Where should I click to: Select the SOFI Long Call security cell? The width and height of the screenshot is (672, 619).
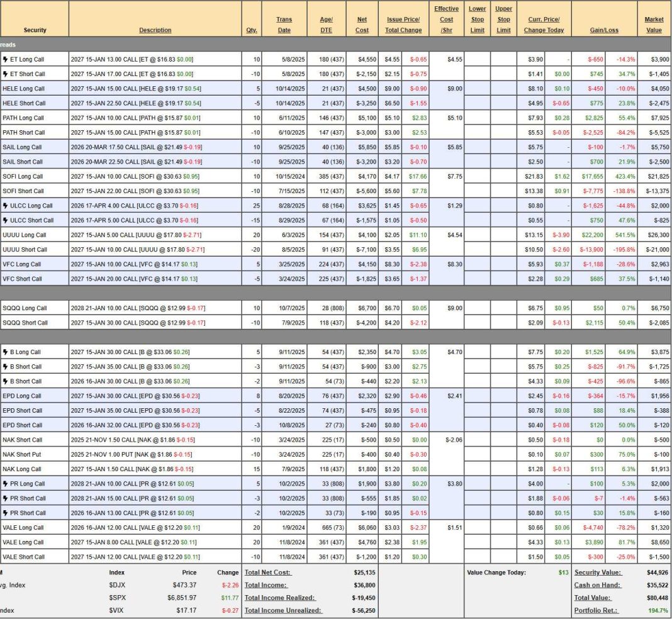pyautogui.click(x=24, y=176)
